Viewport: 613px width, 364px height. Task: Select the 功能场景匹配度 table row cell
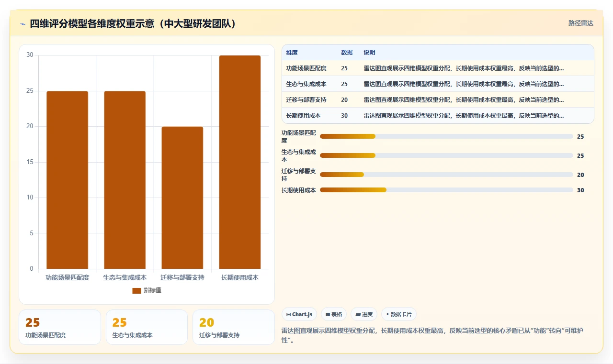coord(306,68)
